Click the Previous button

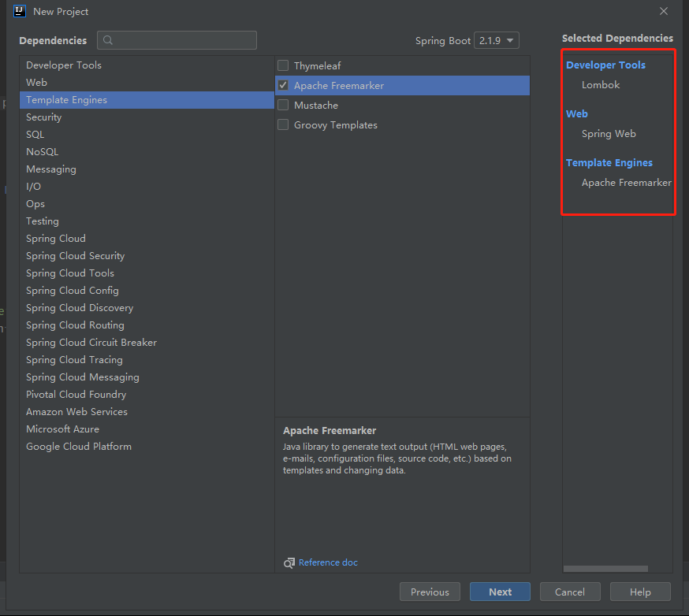coord(430,592)
